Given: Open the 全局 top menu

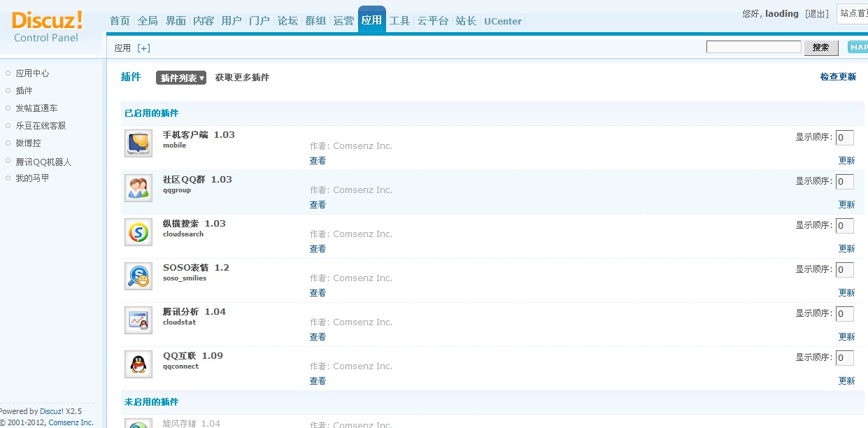Looking at the screenshot, I should tap(148, 21).
